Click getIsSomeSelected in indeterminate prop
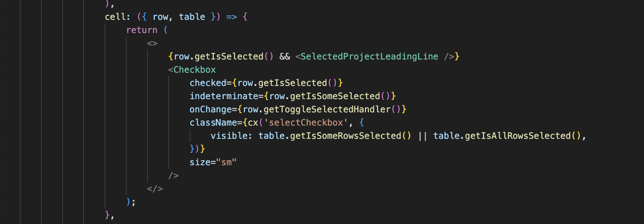The width and height of the screenshot is (644, 224). click(335, 96)
